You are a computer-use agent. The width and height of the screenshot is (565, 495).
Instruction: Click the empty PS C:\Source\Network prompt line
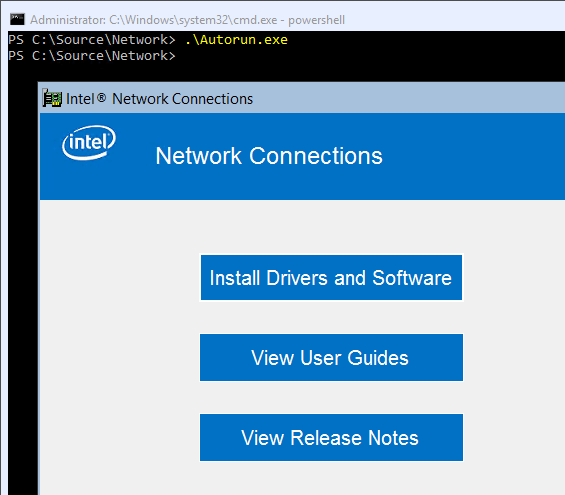pos(92,56)
